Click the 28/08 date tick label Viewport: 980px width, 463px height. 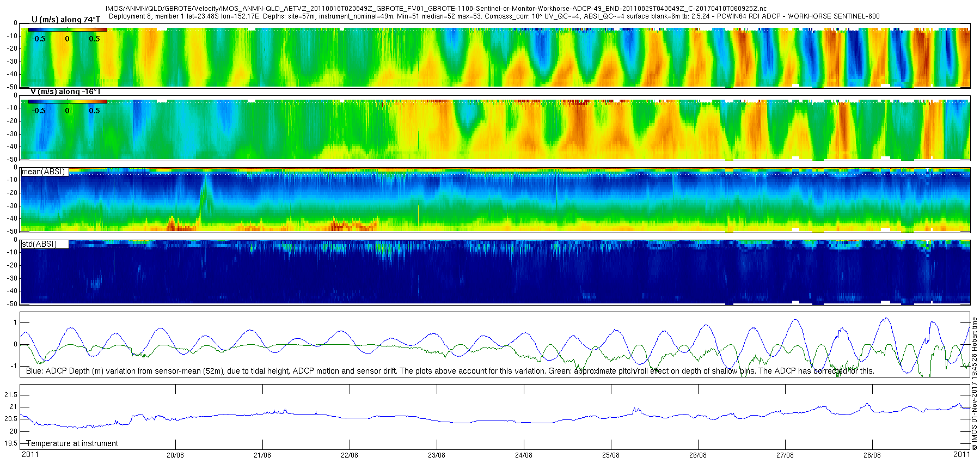[x=872, y=455]
